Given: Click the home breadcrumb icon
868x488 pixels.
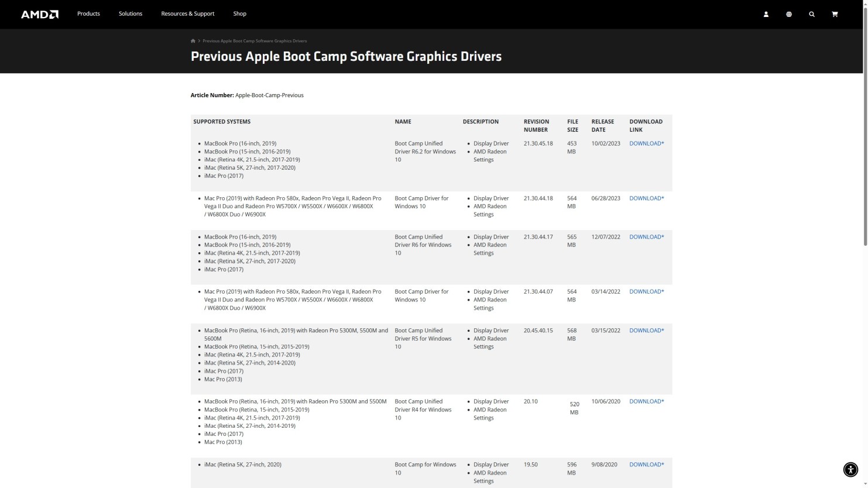Looking at the screenshot, I should [193, 41].
